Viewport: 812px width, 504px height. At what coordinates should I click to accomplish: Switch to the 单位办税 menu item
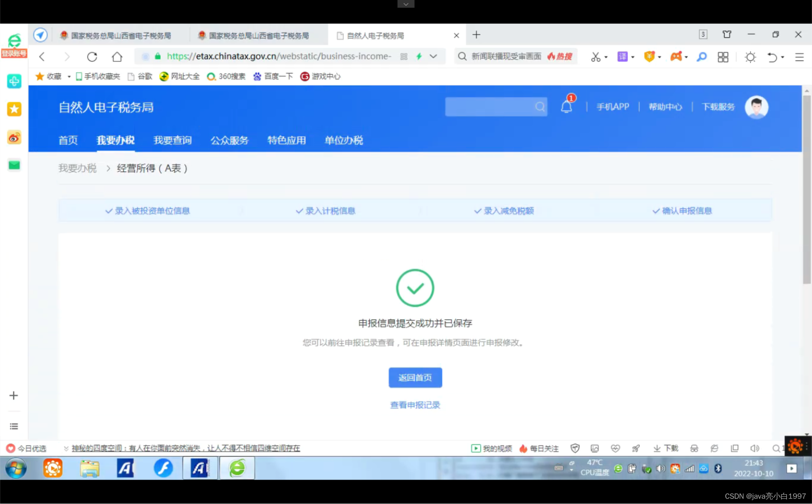click(343, 140)
